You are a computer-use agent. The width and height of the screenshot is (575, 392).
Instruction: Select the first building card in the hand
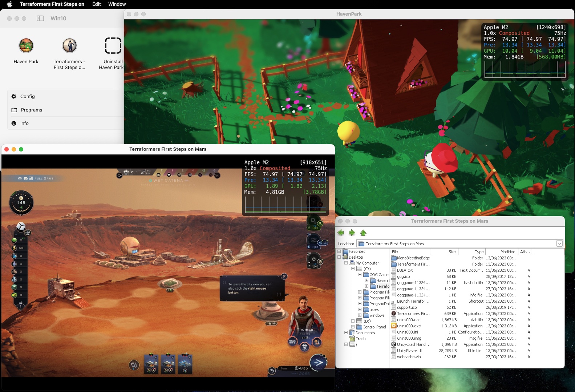tap(151, 364)
